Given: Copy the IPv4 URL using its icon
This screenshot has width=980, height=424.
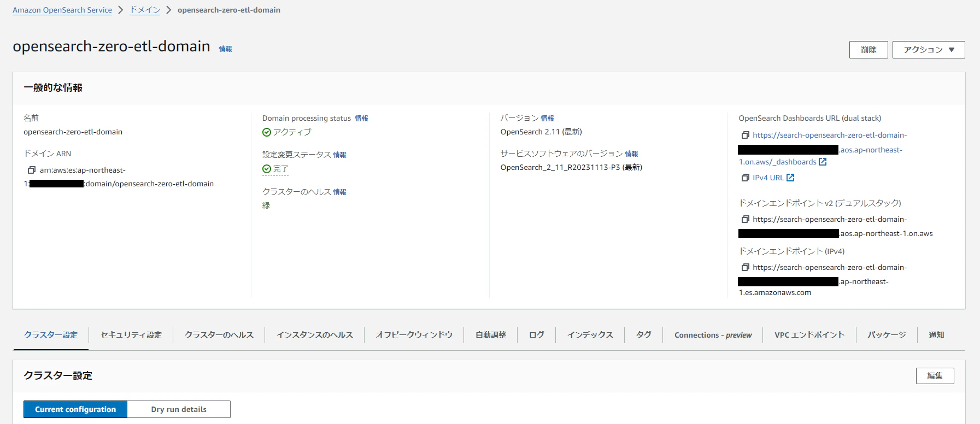Looking at the screenshot, I should (745, 178).
